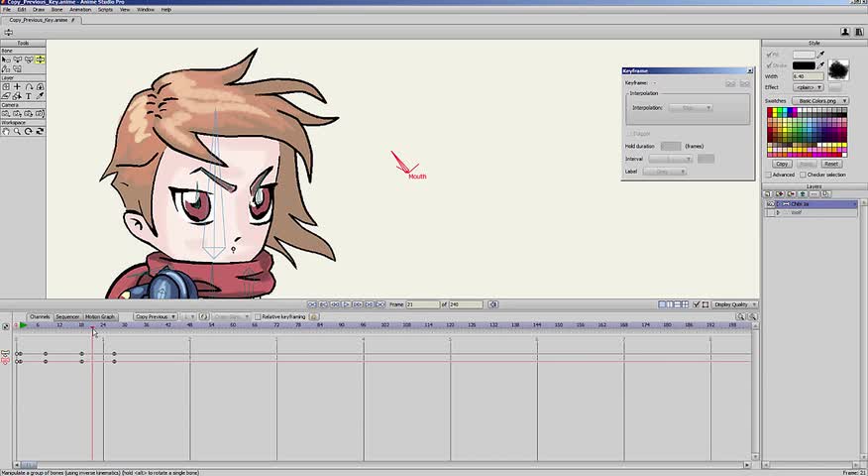The height and width of the screenshot is (476, 868).
Task: Click the fill color eyedropper in Style
Action: pos(821,55)
